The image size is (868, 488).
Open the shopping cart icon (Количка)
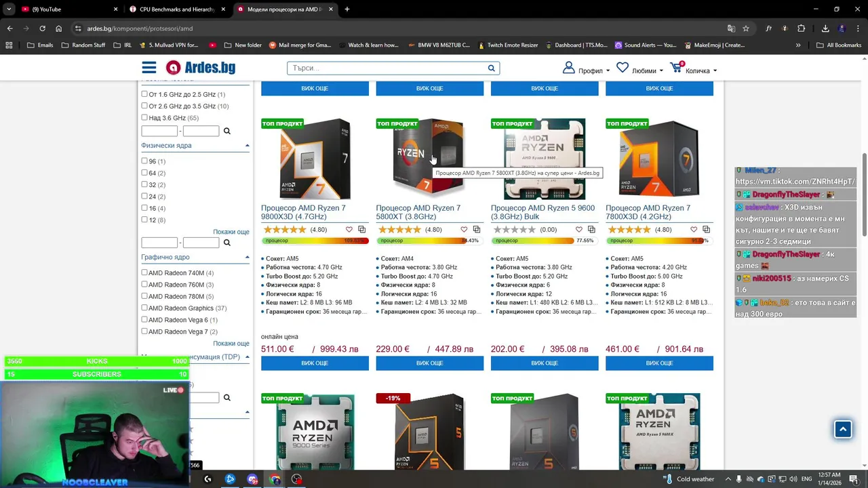[x=675, y=68]
